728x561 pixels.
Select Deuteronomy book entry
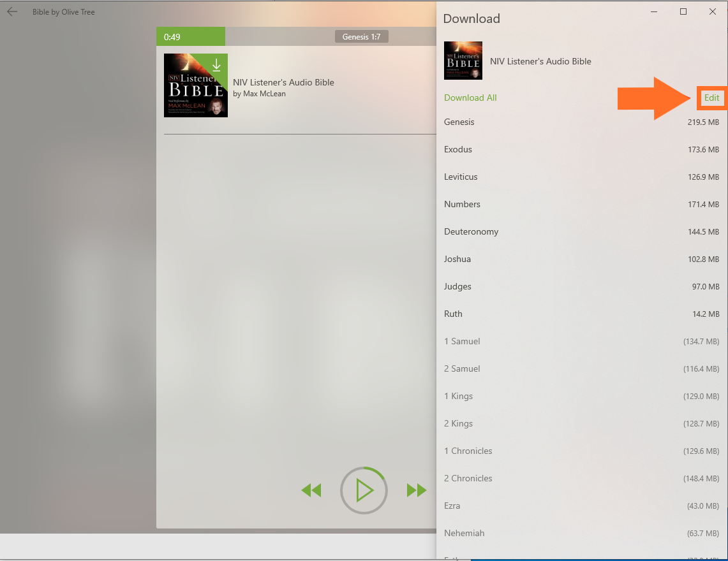[471, 231]
